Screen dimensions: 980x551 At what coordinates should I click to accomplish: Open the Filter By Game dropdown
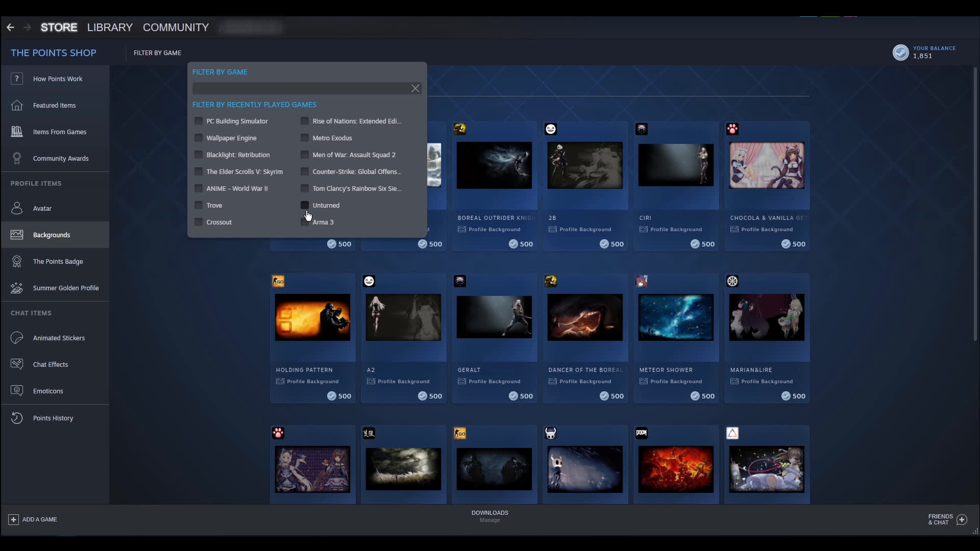coord(157,53)
